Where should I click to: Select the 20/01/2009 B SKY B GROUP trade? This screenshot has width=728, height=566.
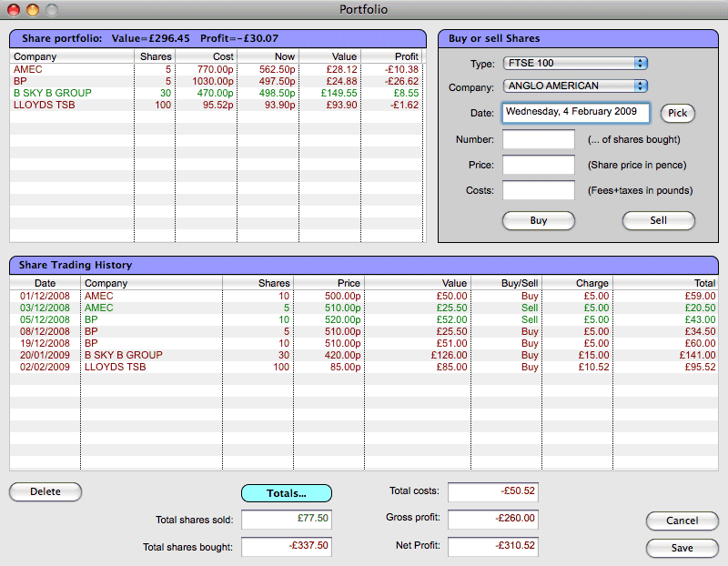(x=363, y=355)
